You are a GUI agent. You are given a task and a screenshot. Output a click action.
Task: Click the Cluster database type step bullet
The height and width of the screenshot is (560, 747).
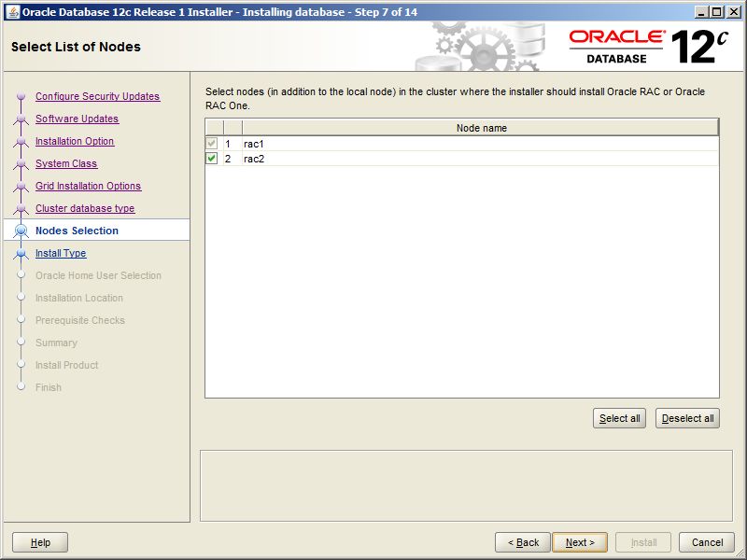21,208
